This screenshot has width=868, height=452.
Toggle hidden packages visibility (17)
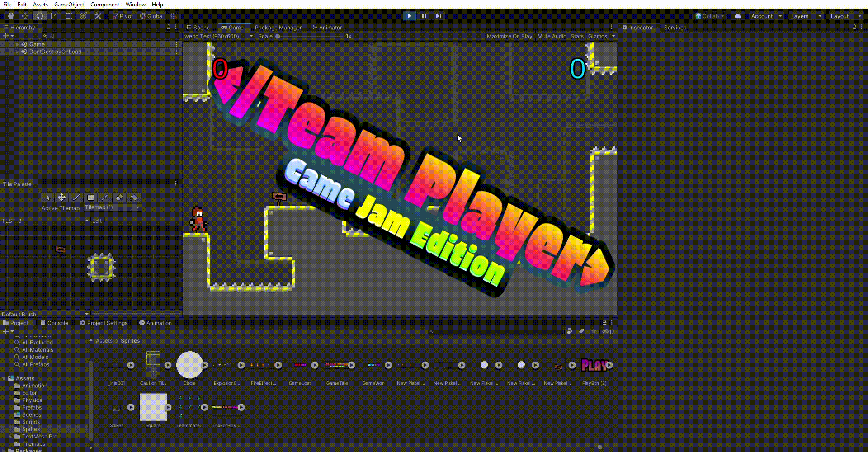[608, 331]
